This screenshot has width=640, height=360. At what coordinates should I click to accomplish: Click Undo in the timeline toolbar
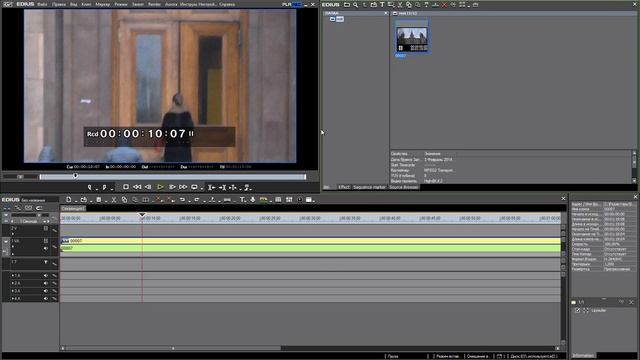pos(182,200)
